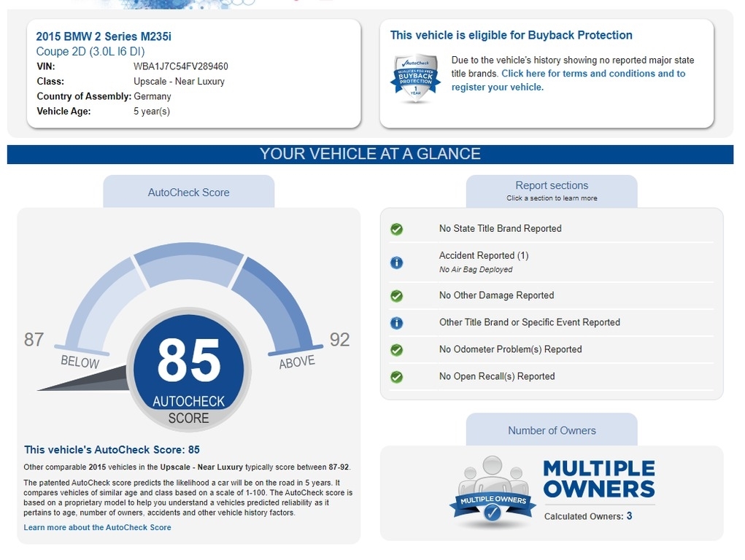The height and width of the screenshot is (560, 745).
Task: Open the No Odometer Problem(s) Reported section
Action: [510, 349]
